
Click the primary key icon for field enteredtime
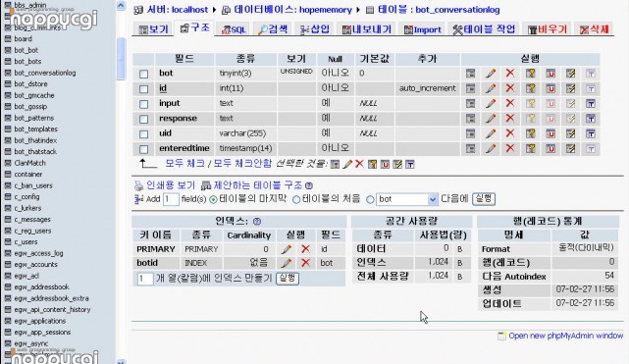(530, 149)
